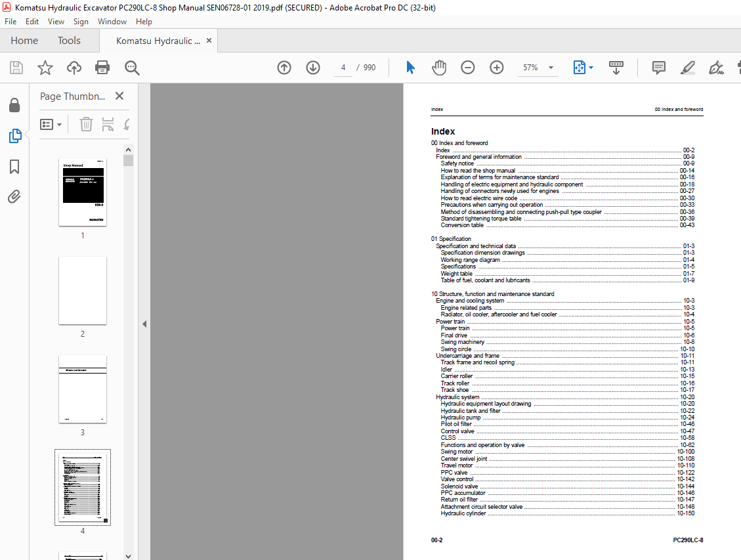The image size is (741, 560).
Task: Activate the Hand pan tool
Action: coord(439,68)
